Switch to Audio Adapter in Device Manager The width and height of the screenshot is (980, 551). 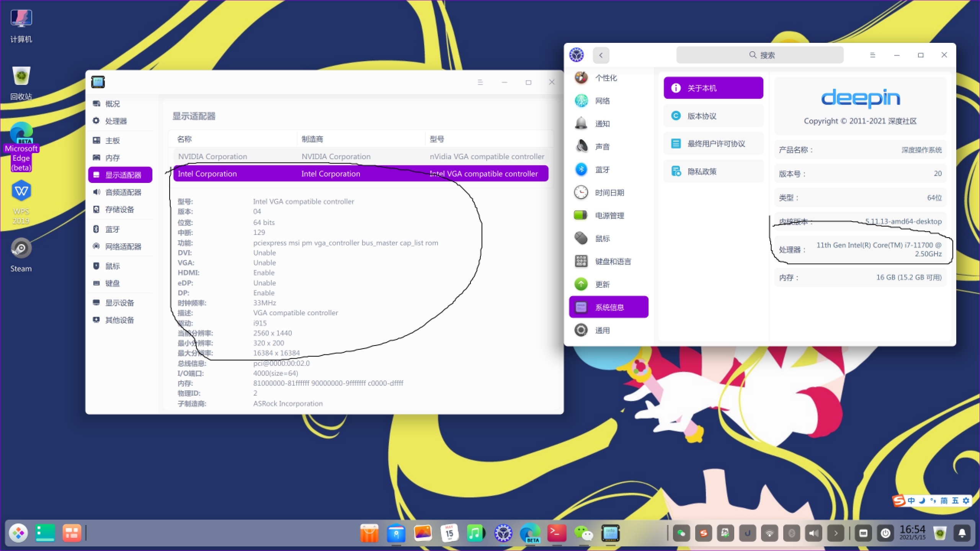tap(122, 192)
